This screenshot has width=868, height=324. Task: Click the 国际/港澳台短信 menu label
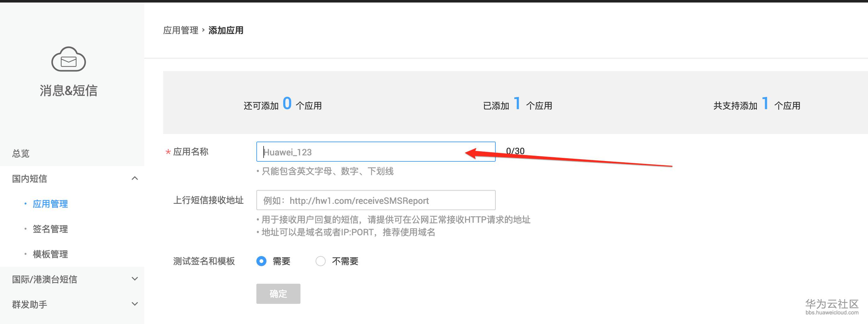pos(44,279)
